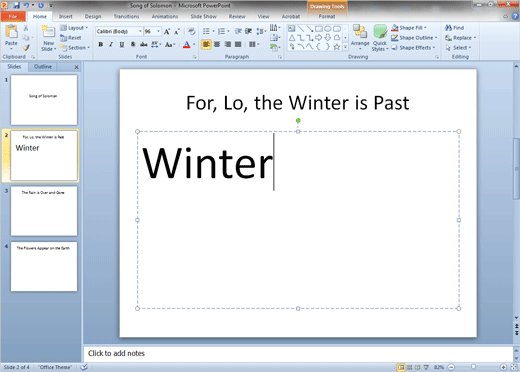Fit slide to current window
The image size is (520, 372).
(x=514, y=367)
